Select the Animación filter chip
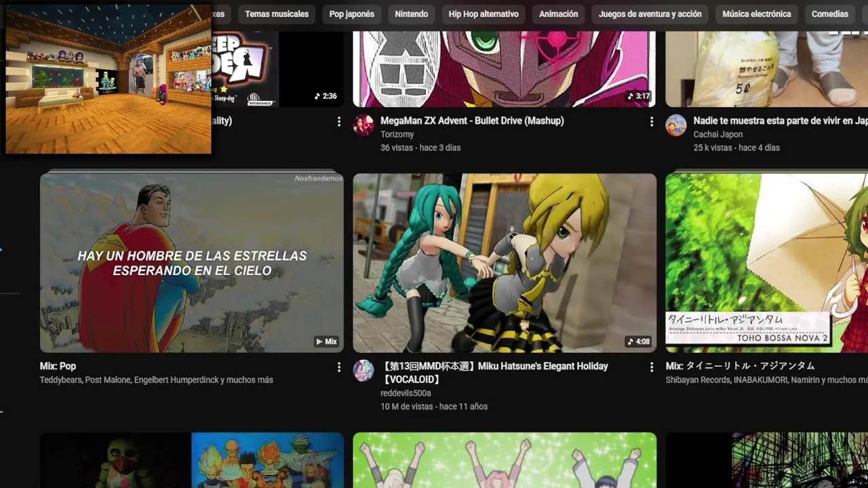 pyautogui.click(x=559, y=14)
